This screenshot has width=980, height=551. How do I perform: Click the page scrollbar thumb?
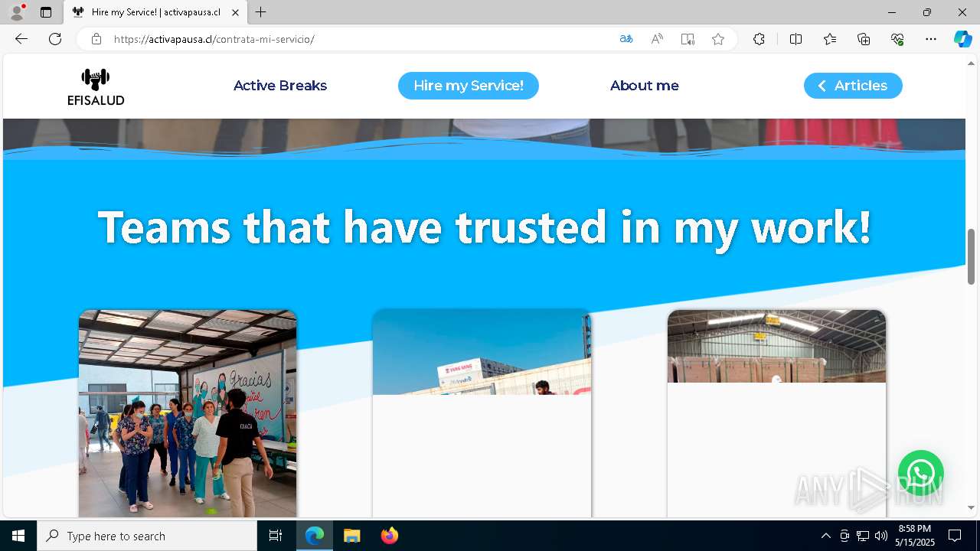point(972,256)
